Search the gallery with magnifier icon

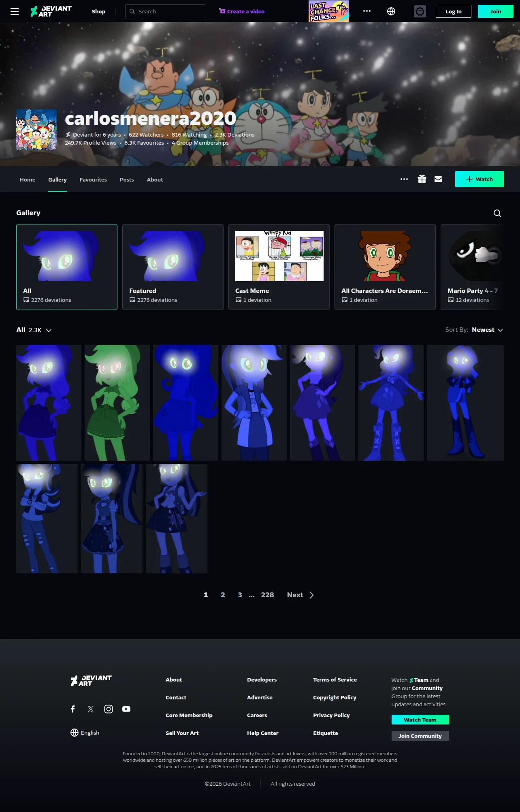click(x=497, y=213)
